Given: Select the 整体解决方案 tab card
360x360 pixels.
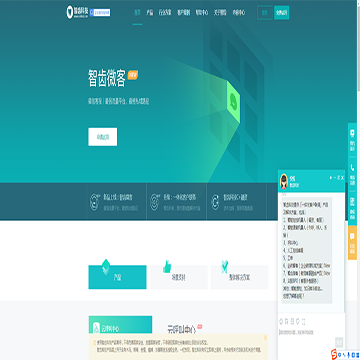Looking at the screenshot, I should [x=240, y=277].
